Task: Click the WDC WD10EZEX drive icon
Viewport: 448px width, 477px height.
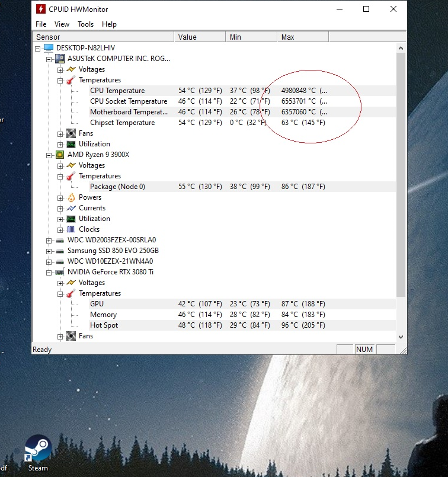Action: pos(60,262)
